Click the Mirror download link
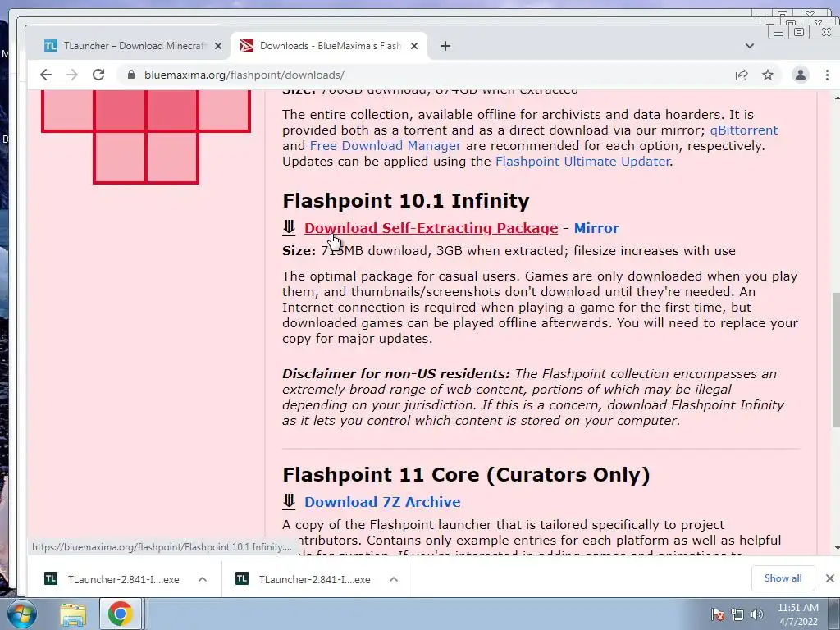 pyautogui.click(x=596, y=228)
